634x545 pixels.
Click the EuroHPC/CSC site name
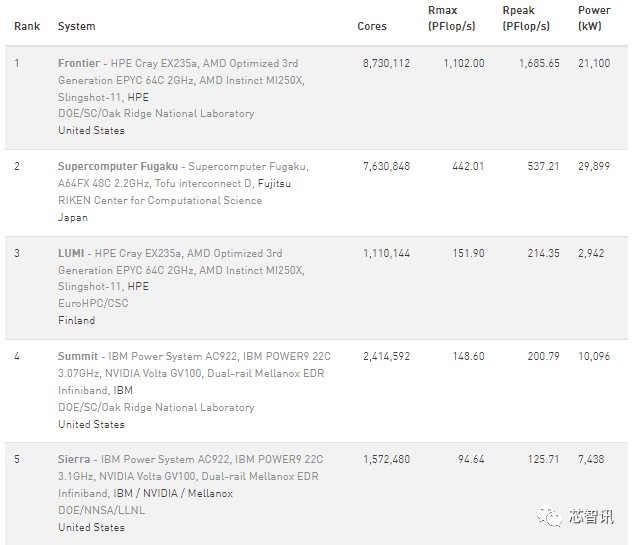tap(91, 303)
